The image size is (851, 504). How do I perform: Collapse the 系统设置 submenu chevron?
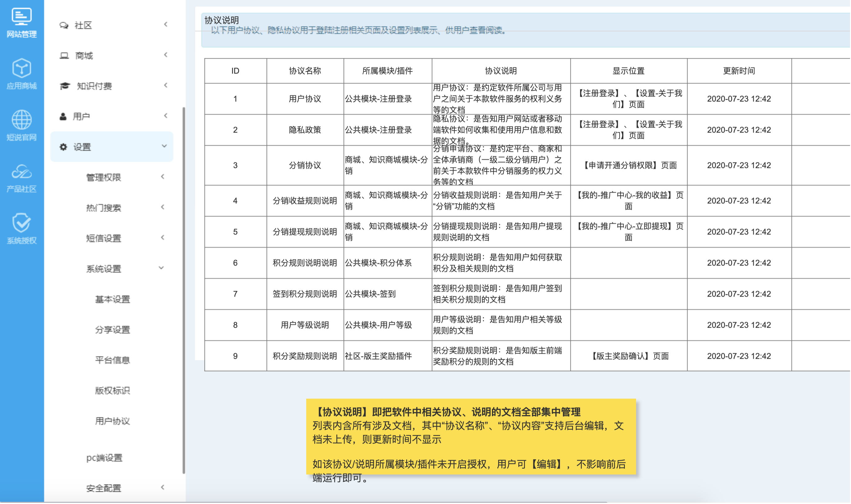(x=161, y=268)
